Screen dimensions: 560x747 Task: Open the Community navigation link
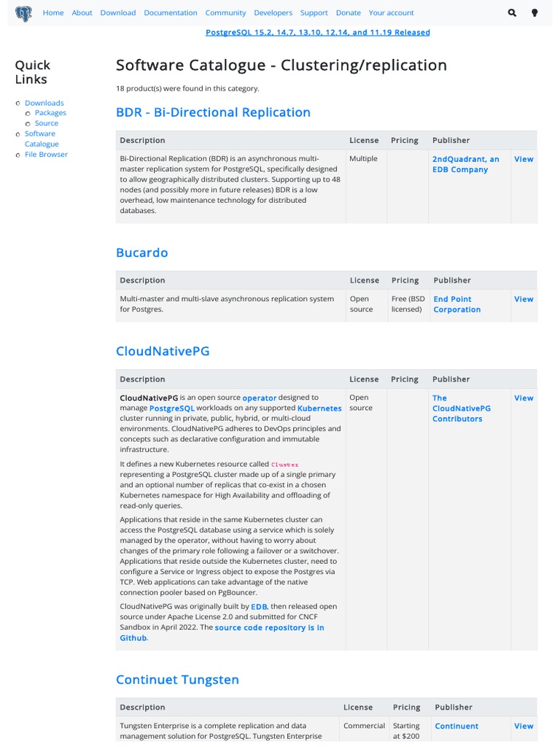225,13
